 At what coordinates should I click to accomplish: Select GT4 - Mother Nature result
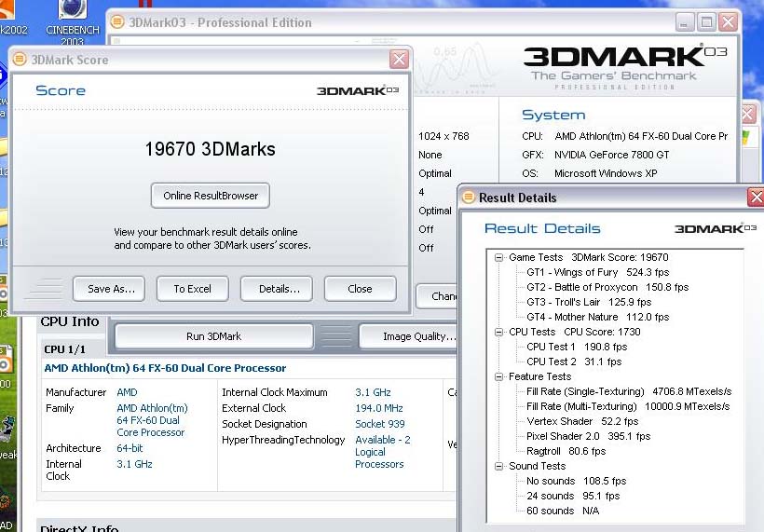coord(598,317)
